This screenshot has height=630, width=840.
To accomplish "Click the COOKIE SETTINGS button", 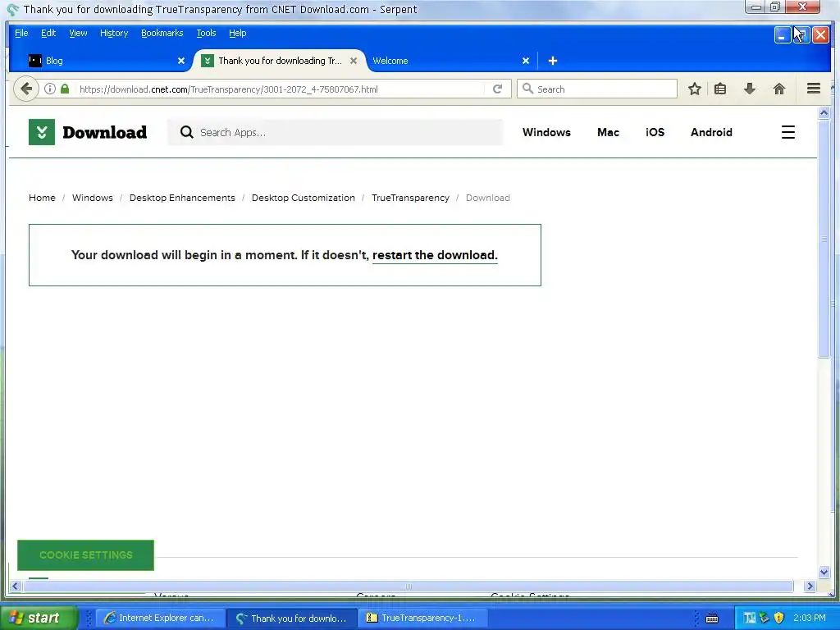I will pos(85,555).
